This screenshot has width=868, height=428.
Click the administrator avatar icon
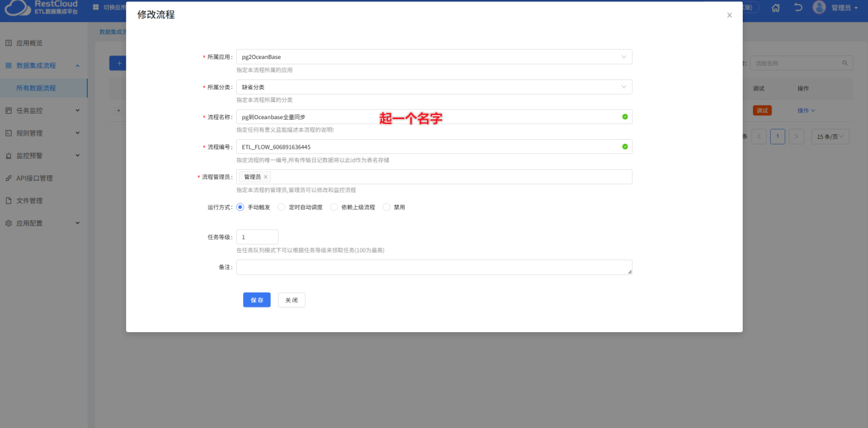(x=819, y=8)
